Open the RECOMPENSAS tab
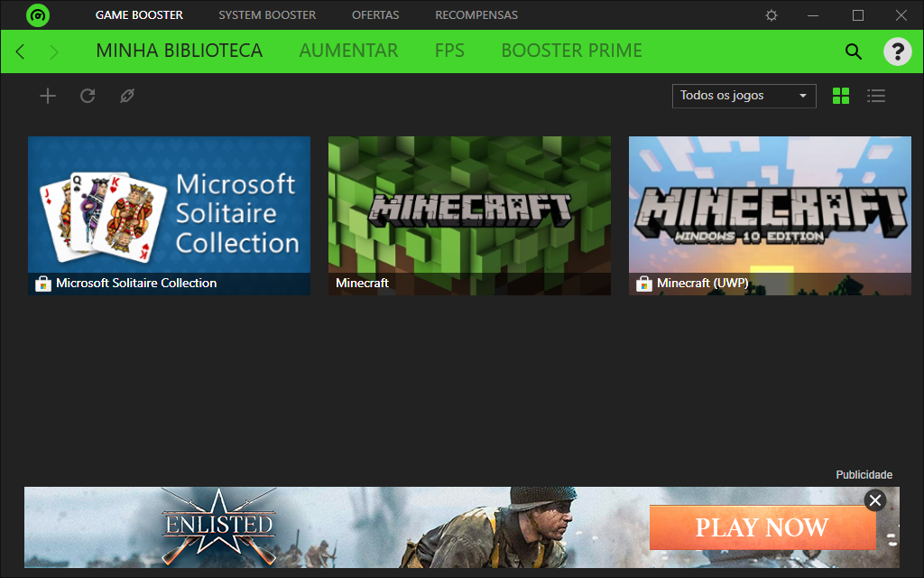 (476, 15)
